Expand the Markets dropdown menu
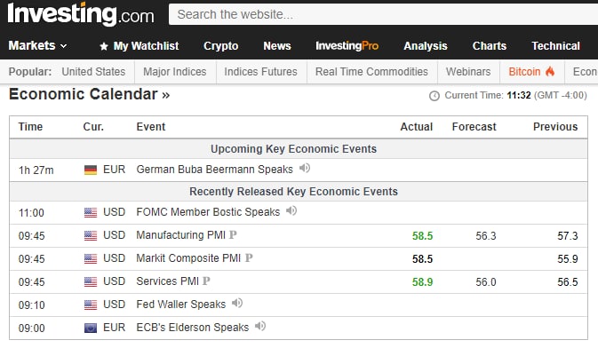598x364 pixels. click(x=37, y=46)
